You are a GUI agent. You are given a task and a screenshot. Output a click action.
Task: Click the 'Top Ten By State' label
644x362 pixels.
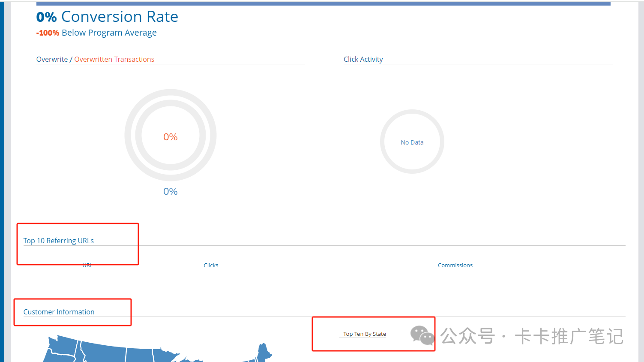(365, 334)
